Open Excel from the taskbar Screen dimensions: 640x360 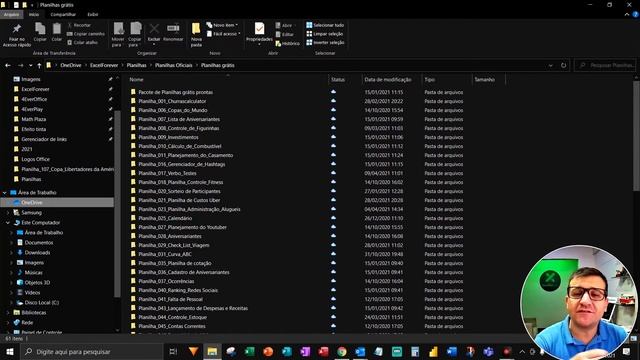click(x=249, y=351)
